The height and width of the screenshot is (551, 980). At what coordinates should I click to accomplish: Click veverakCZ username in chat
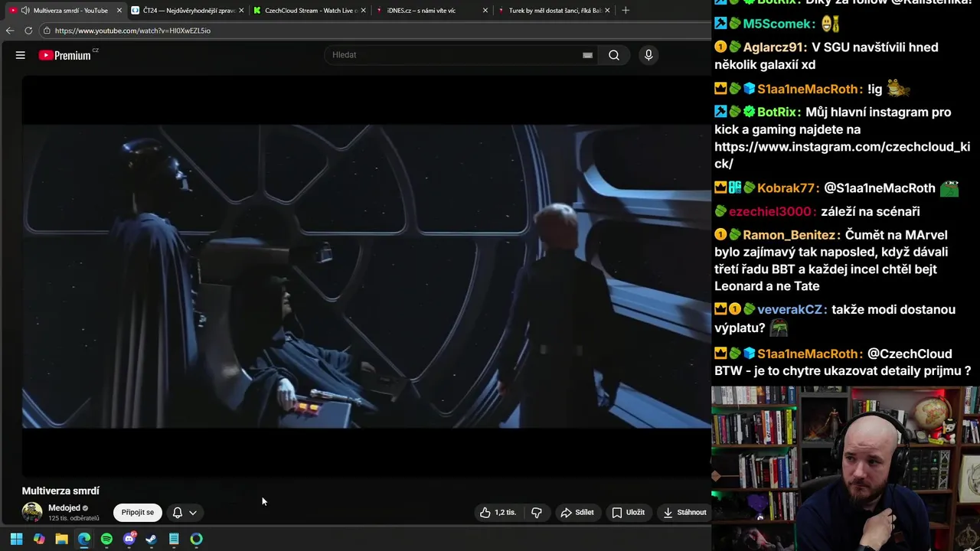[791, 310]
